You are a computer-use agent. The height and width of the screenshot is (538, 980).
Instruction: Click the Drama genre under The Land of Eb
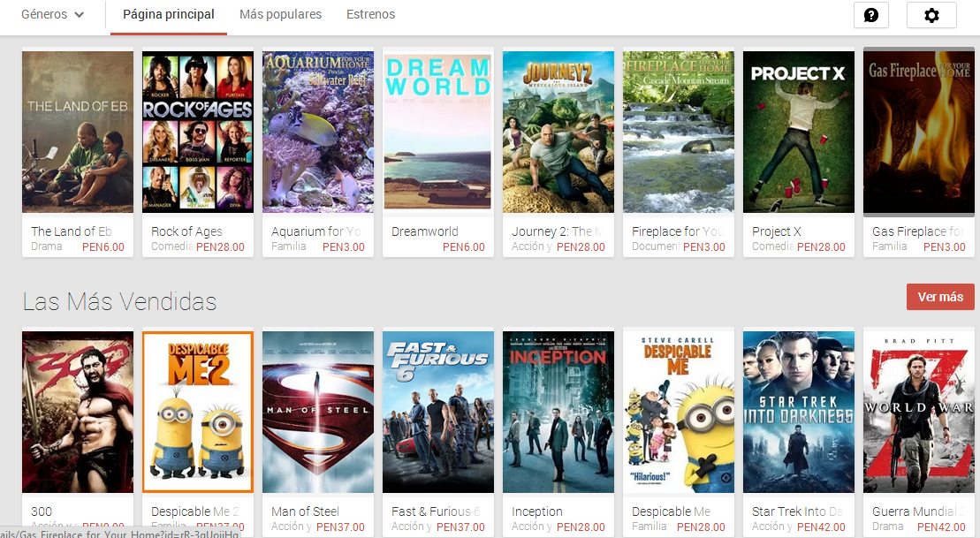pyautogui.click(x=46, y=246)
